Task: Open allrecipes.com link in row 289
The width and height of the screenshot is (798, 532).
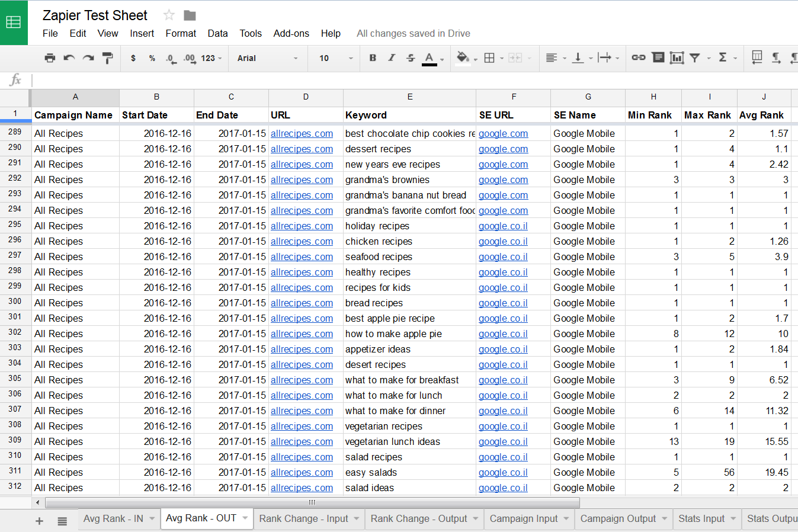Action: pyautogui.click(x=302, y=134)
